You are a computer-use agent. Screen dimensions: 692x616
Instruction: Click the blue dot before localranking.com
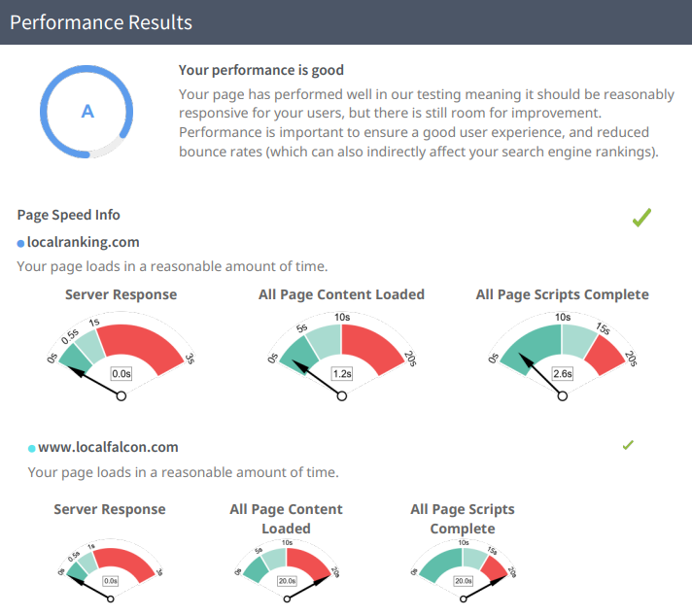tap(20, 243)
